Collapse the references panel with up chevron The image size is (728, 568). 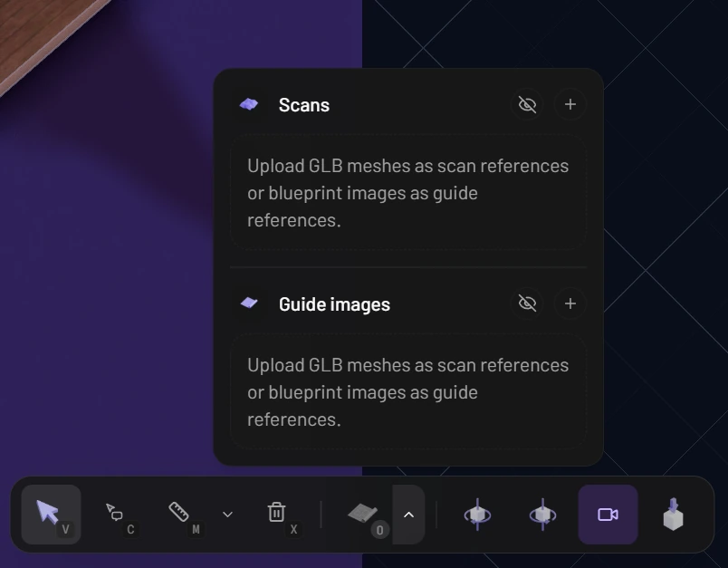pyautogui.click(x=408, y=515)
